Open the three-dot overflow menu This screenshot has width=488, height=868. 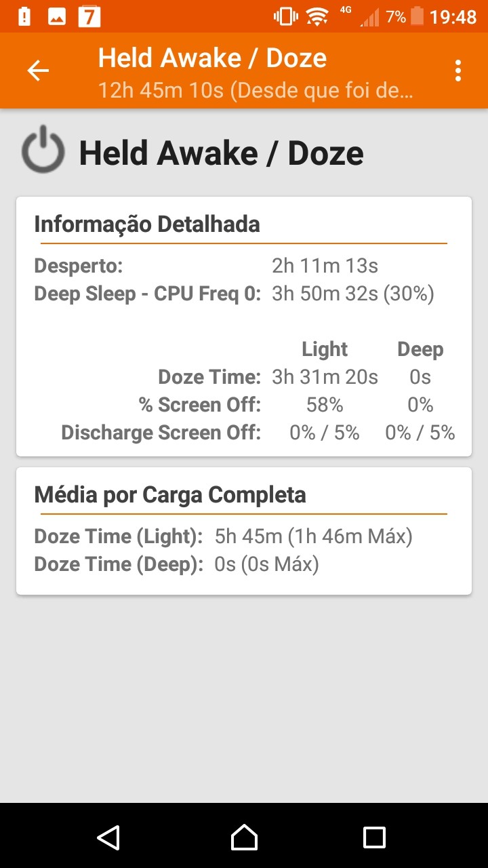coord(459,71)
